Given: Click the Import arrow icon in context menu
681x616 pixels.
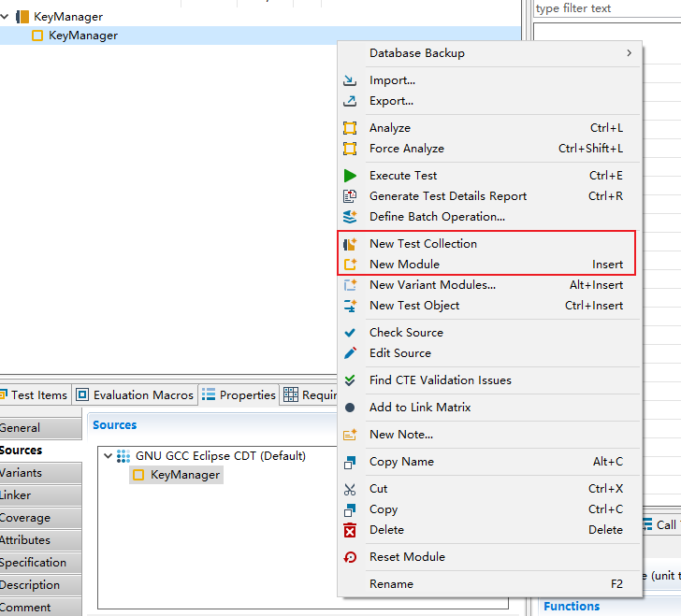Looking at the screenshot, I should (350, 80).
